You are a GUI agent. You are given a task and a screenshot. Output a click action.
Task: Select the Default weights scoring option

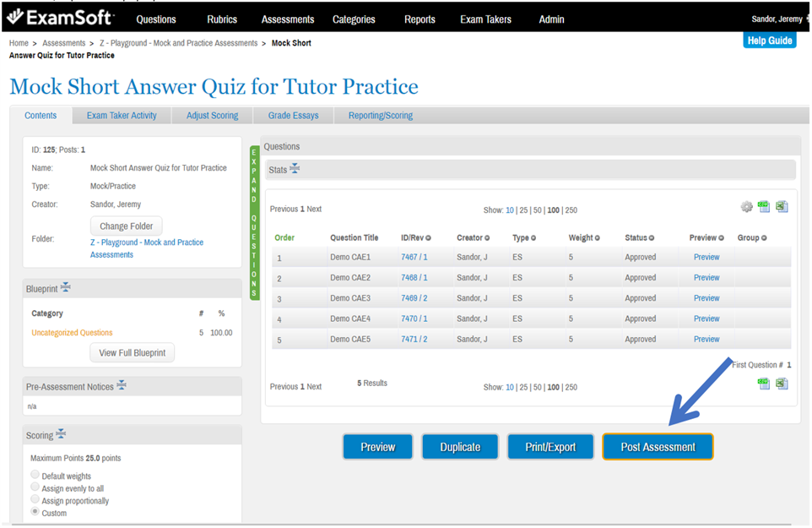(35, 475)
